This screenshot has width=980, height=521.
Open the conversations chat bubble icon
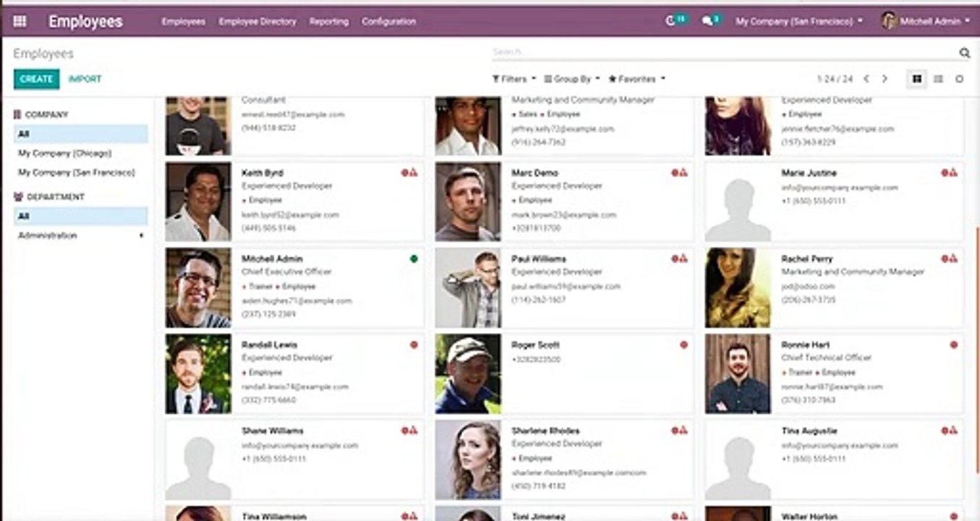pos(707,22)
